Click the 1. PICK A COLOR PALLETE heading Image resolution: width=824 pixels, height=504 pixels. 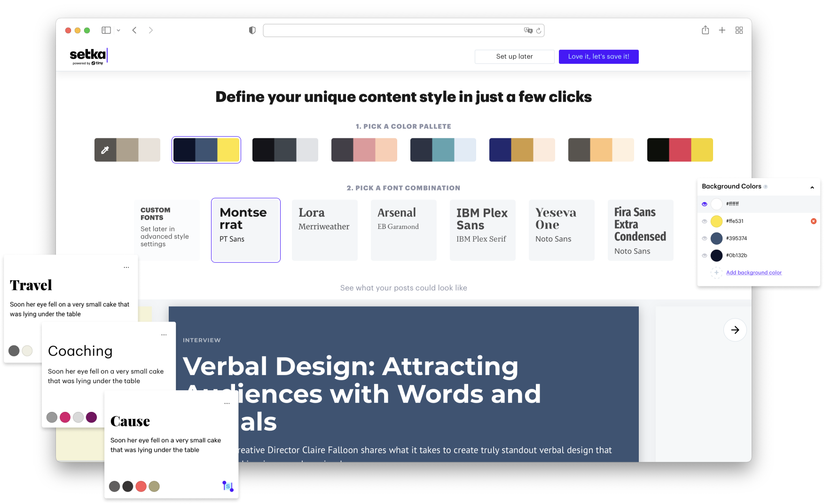403,126
